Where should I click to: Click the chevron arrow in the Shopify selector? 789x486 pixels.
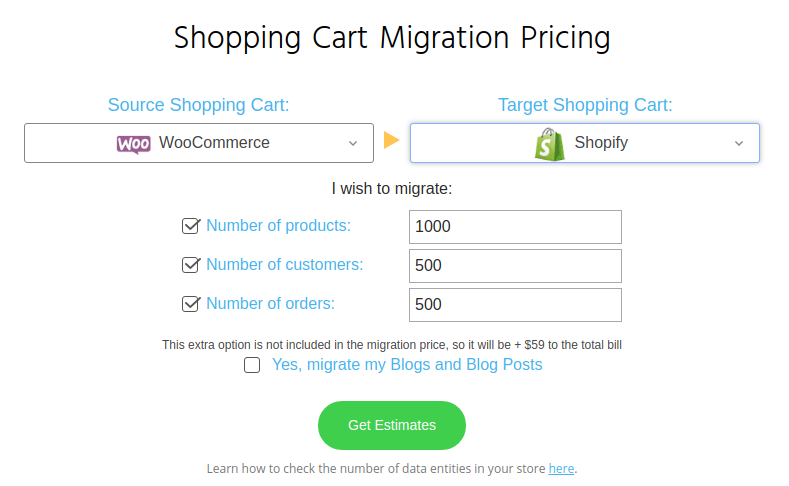[739, 143]
